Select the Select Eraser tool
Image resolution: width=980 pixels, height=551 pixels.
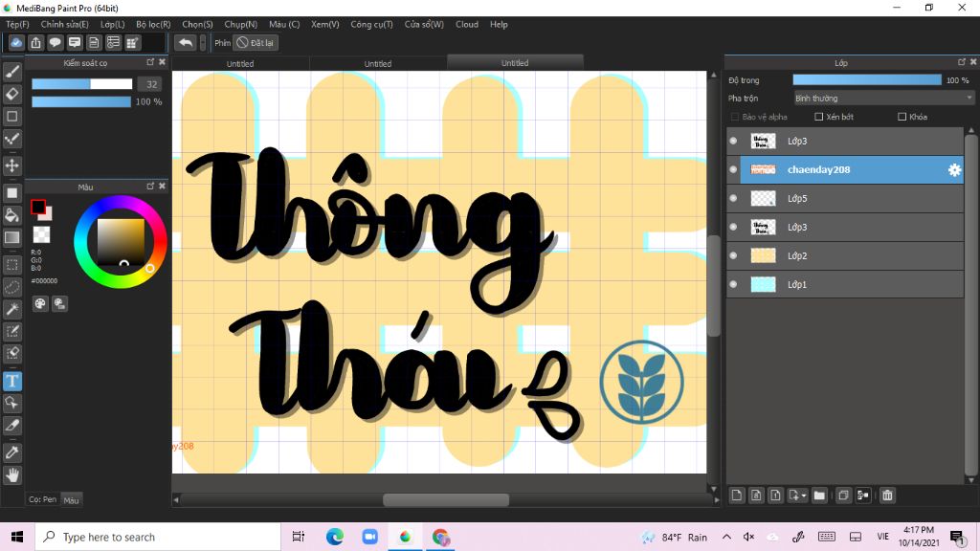click(11, 353)
